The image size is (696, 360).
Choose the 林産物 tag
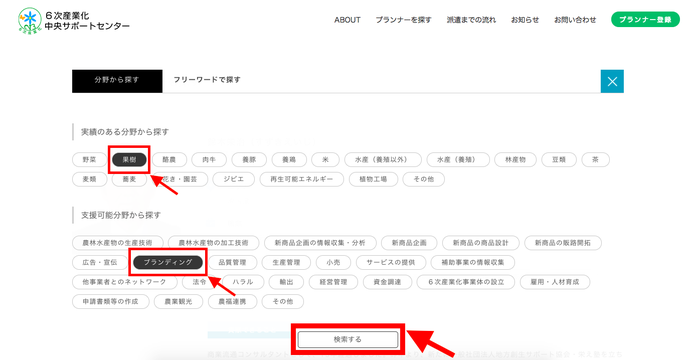pyautogui.click(x=515, y=159)
